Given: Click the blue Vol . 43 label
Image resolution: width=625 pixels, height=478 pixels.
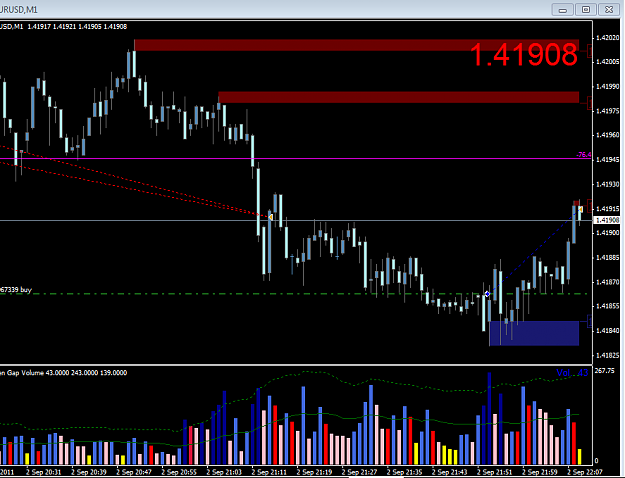Looking at the screenshot, I should (x=572, y=373).
